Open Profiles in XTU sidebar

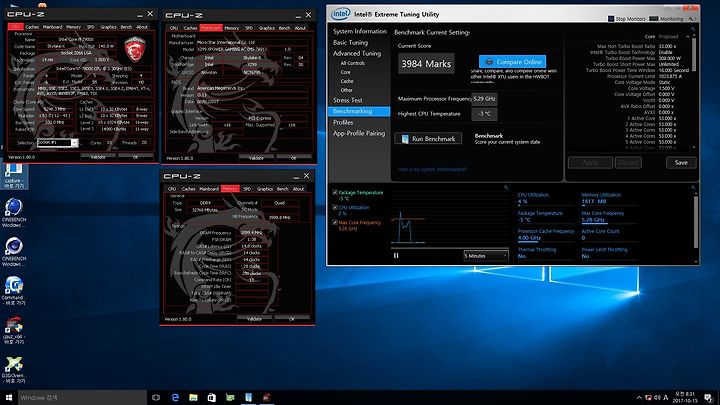coord(343,123)
